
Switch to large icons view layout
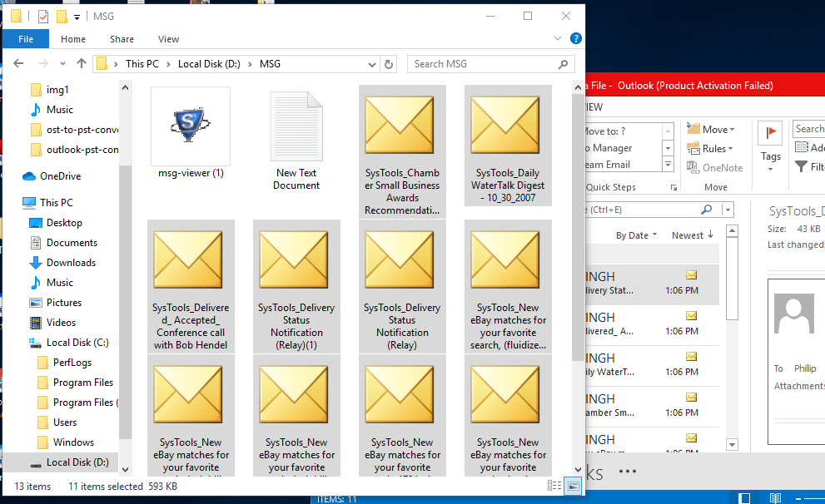(x=573, y=486)
